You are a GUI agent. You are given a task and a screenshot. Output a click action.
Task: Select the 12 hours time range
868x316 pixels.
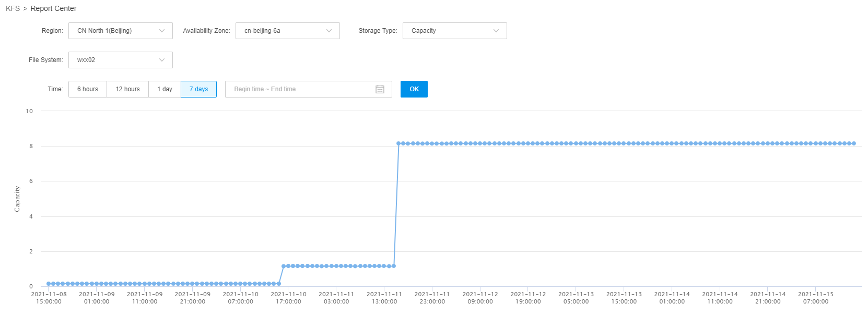click(128, 89)
